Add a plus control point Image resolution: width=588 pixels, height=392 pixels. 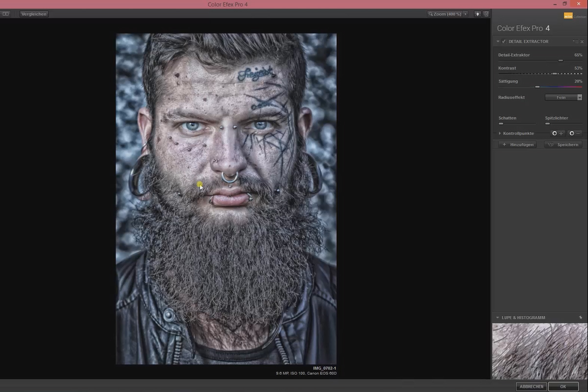558,133
